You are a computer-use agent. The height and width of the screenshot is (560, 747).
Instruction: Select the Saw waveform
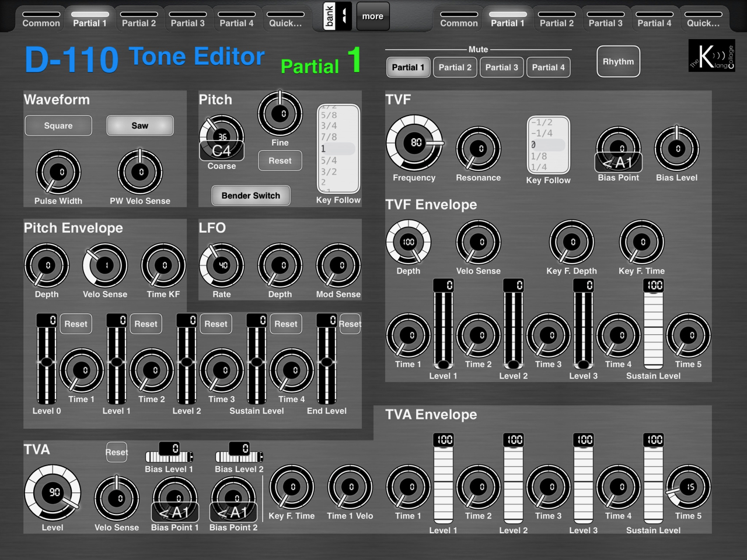tap(140, 125)
